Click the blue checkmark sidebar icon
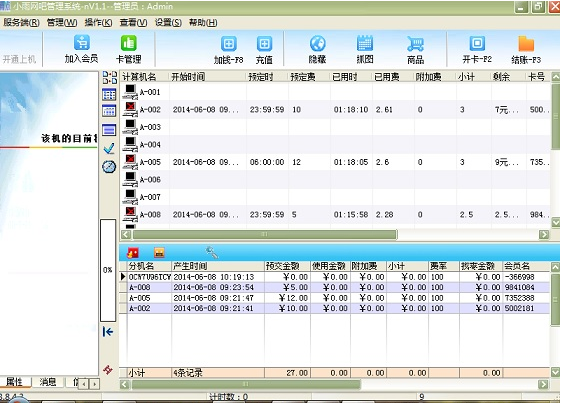The width and height of the screenshot is (562, 403). point(109,148)
